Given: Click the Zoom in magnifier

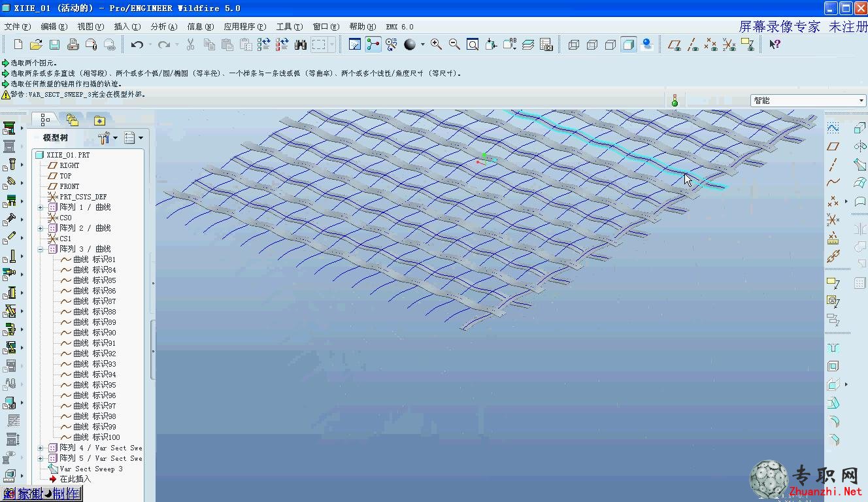Looking at the screenshot, I should (x=436, y=44).
